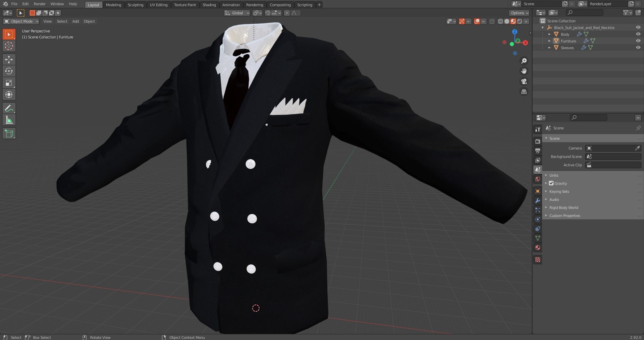
Task: Hide the Sleeves object in outliner
Action: point(638,48)
